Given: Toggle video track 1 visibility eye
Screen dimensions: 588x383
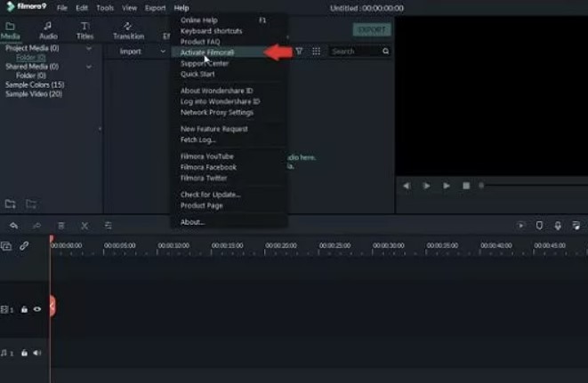Looking at the screenshot, I should pyautogui.click(x=37, y=309).
